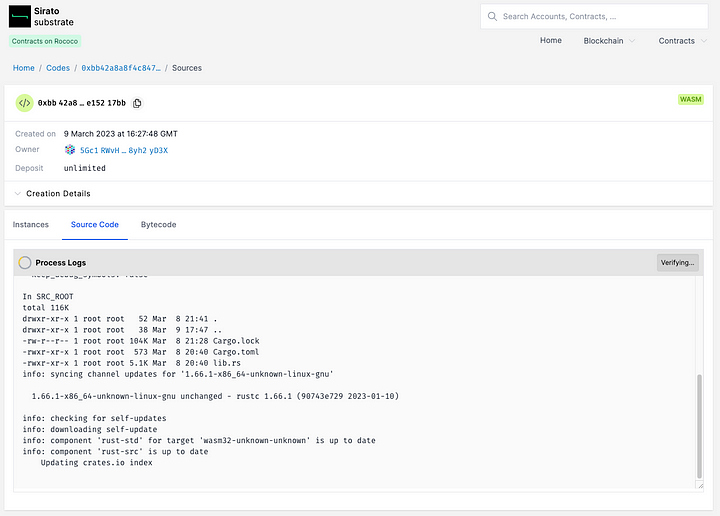Click the search magnifier icon
This screenshot has width=720, height=516.
coord(493,16)
